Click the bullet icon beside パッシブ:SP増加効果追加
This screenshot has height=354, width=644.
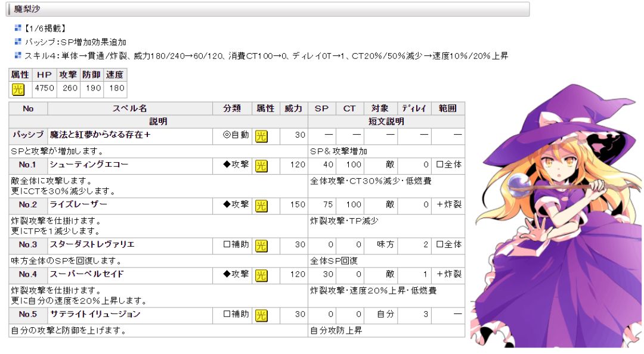tap(18, 42)
